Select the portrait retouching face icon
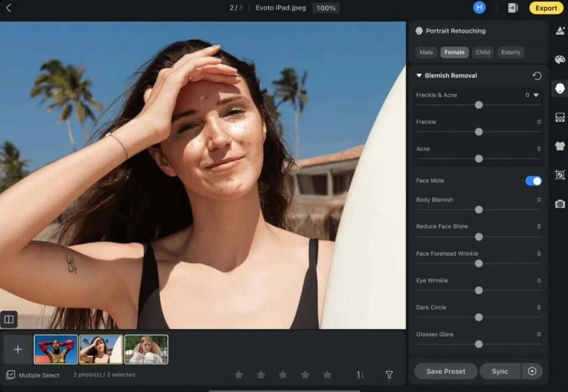Screen dimensions: 568x392 (x=560, y=89)
